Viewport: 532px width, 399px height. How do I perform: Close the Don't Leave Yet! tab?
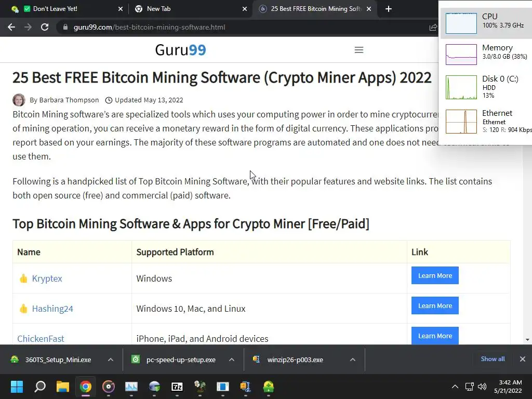(x=121, y=9)
